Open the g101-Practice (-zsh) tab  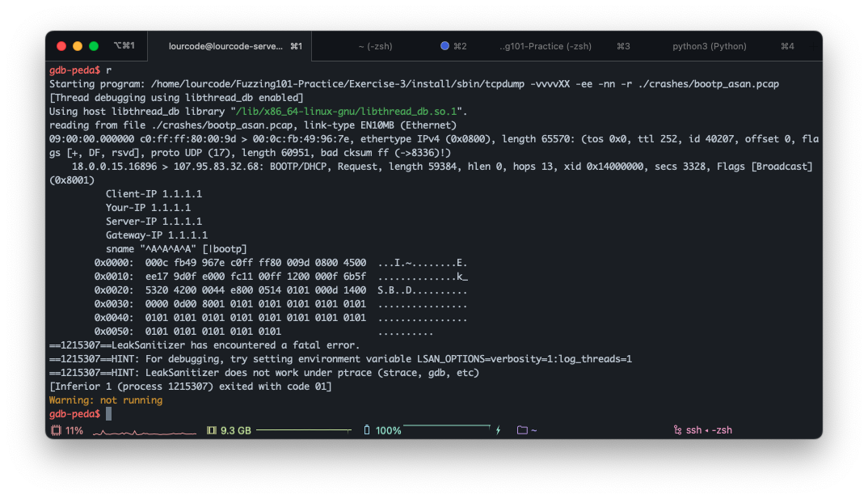546,46
